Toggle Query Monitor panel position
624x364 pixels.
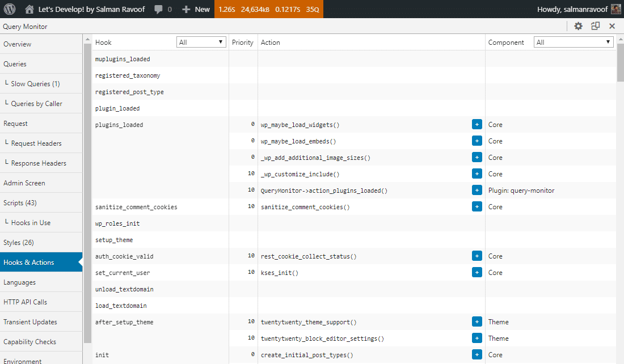click(x=595, y=26)
